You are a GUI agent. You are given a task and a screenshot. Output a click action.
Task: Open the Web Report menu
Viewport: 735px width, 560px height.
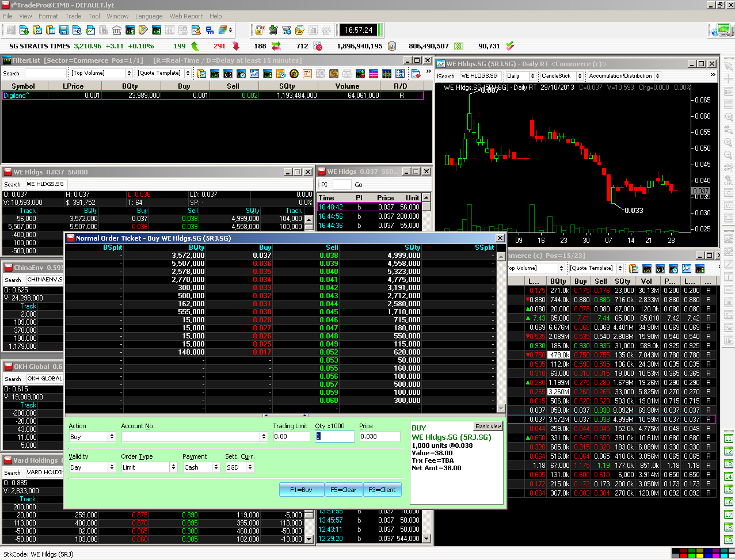point(185,16)
